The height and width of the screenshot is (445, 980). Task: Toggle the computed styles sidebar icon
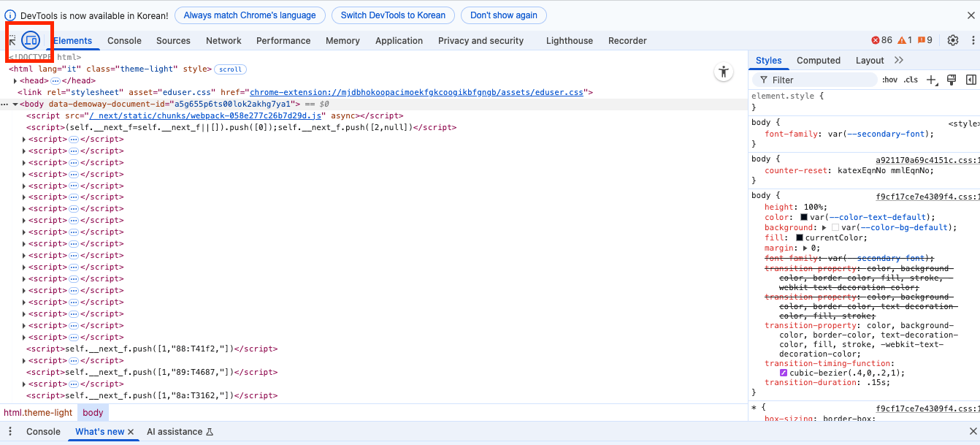(x=971, y=80)
